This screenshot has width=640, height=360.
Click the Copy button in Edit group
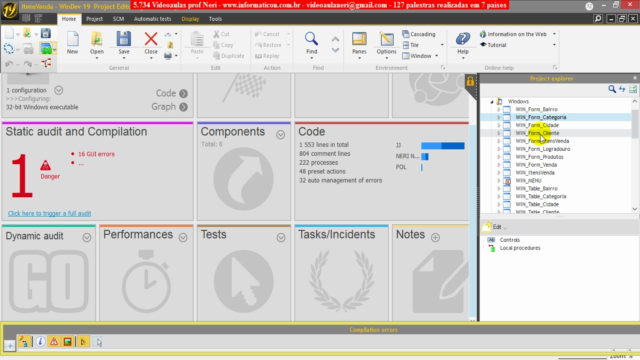point(223,45)
